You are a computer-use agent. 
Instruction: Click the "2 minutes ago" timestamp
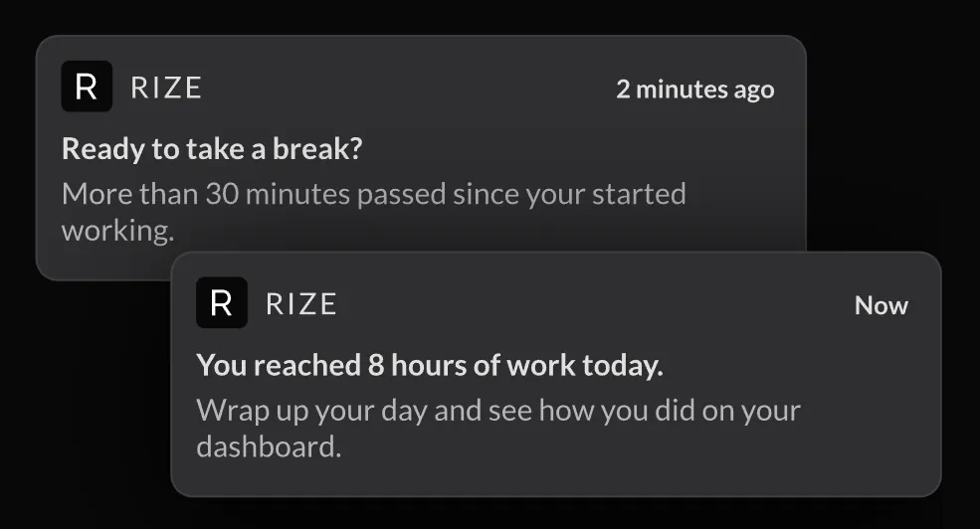coord(695,89)
